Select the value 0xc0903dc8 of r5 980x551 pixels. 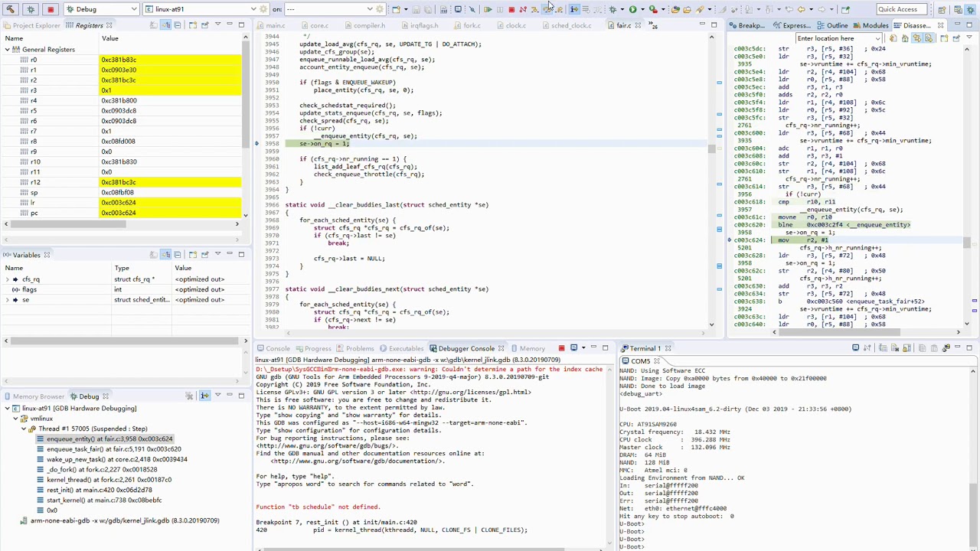pyautogui.click(x=119, y=111)
